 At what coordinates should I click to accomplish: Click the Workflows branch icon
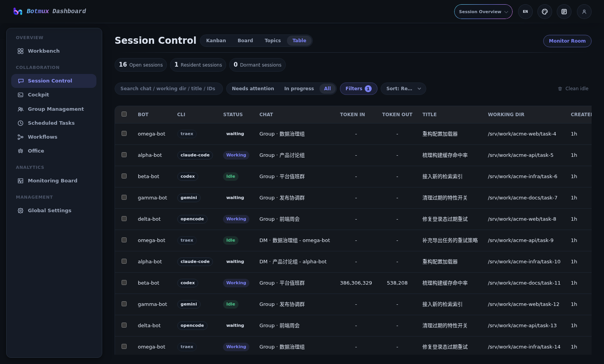pos(21,137)
